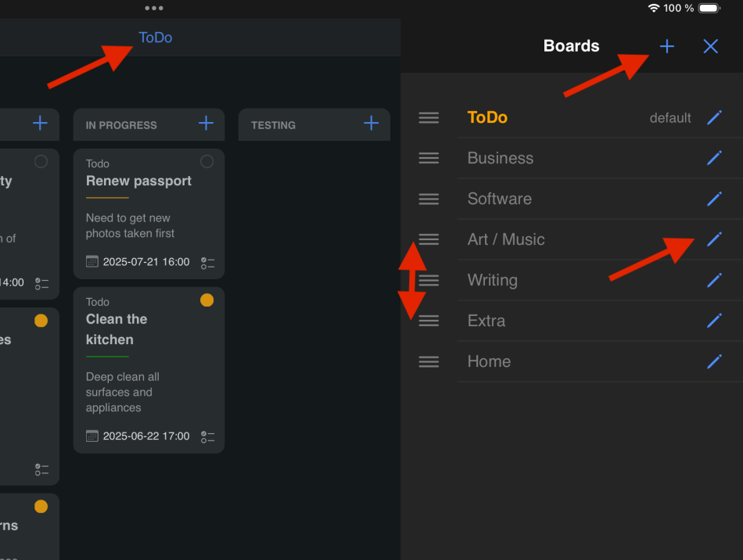Add a new board with plus icon
Viewport: 743px width, 560px height.
[x=666, y=47]
